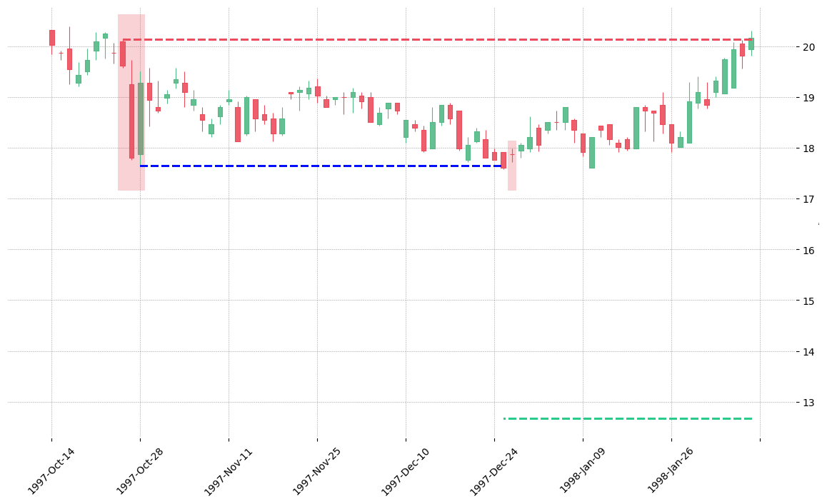
Task: Click the 17 price axis label
Action: coord(808,199)
